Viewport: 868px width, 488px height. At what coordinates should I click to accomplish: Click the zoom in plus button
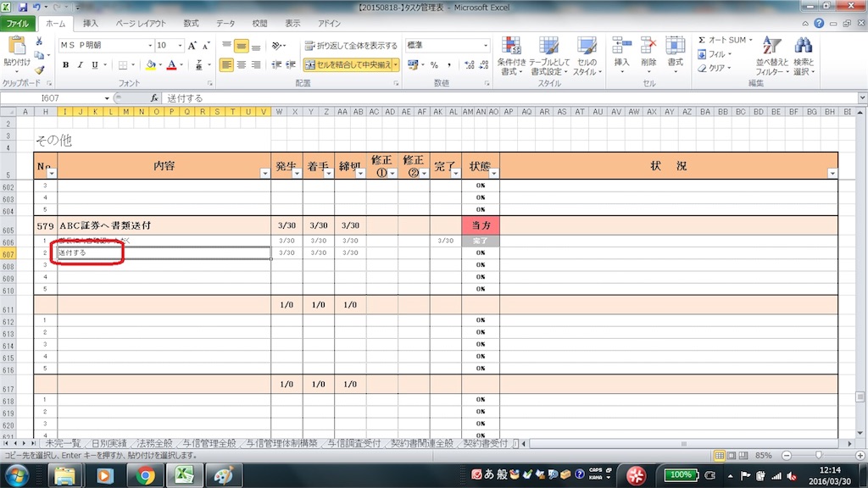click(x=860, y=455)
